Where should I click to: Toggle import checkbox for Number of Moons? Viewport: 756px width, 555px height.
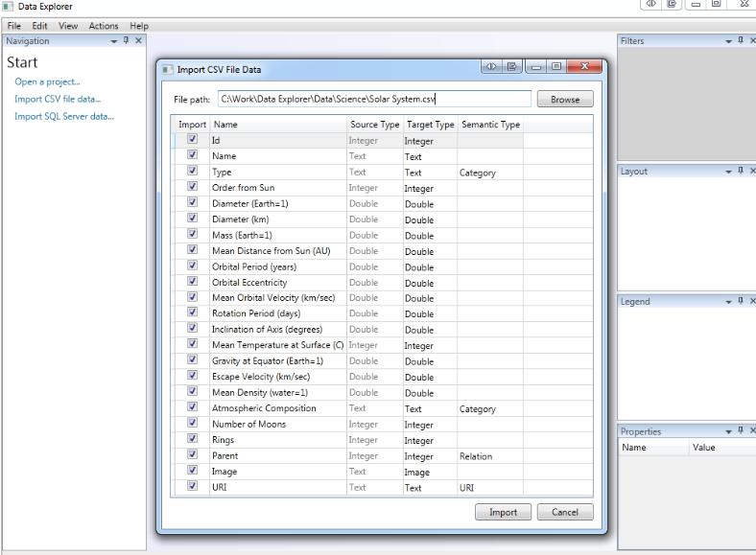pos(193,424)
